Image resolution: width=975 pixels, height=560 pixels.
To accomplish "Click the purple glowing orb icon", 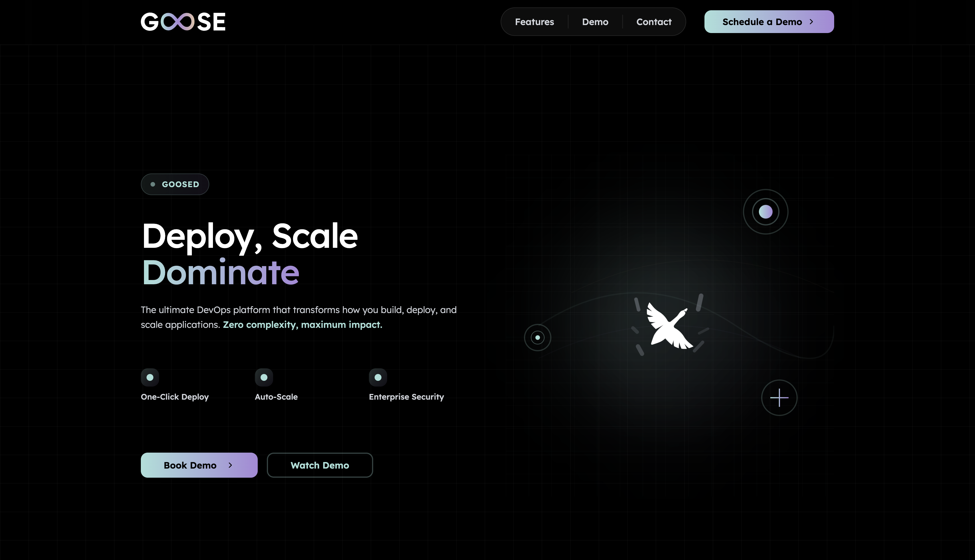I will [765, 212].
